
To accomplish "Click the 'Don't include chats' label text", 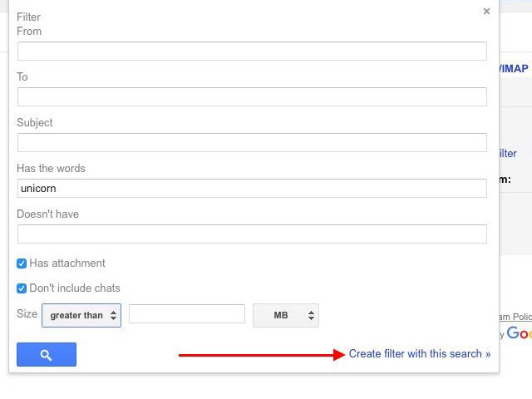I will click(75, 288).
